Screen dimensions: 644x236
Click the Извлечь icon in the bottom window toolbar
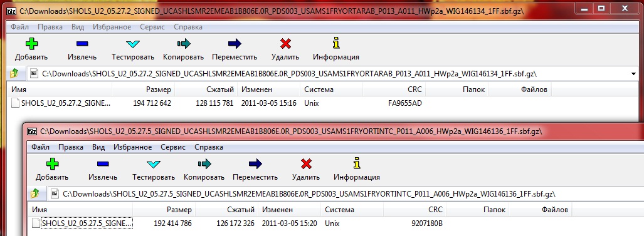coord(103,164)
